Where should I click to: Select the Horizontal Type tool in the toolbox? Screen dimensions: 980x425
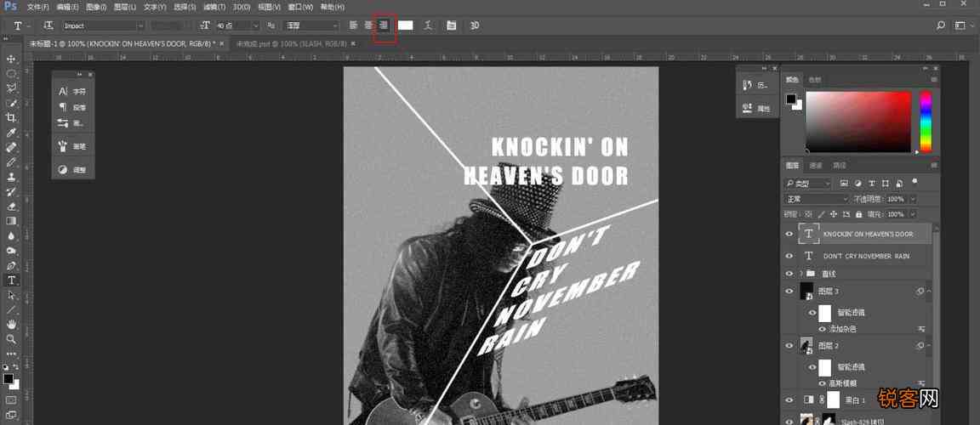tap(10, 280)
